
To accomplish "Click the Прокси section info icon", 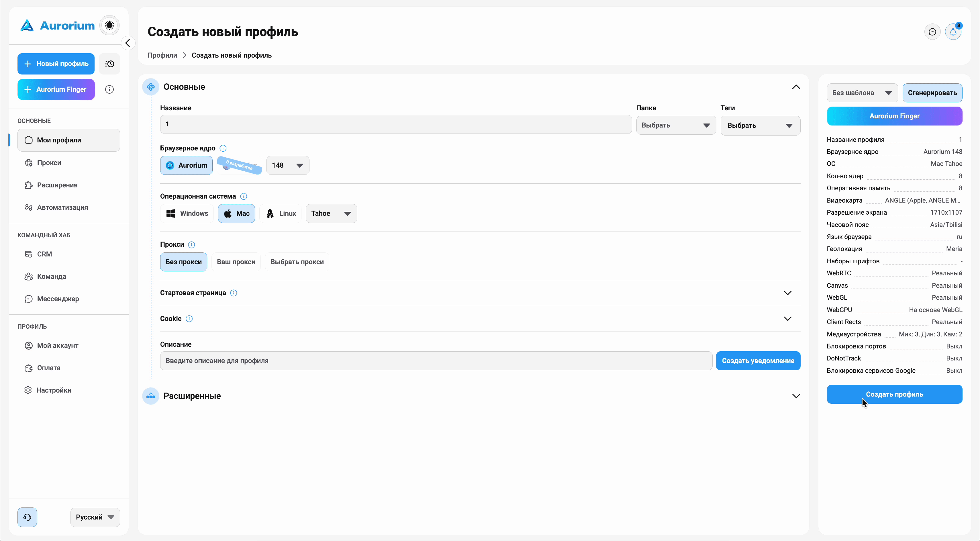I will click(191, 245).
